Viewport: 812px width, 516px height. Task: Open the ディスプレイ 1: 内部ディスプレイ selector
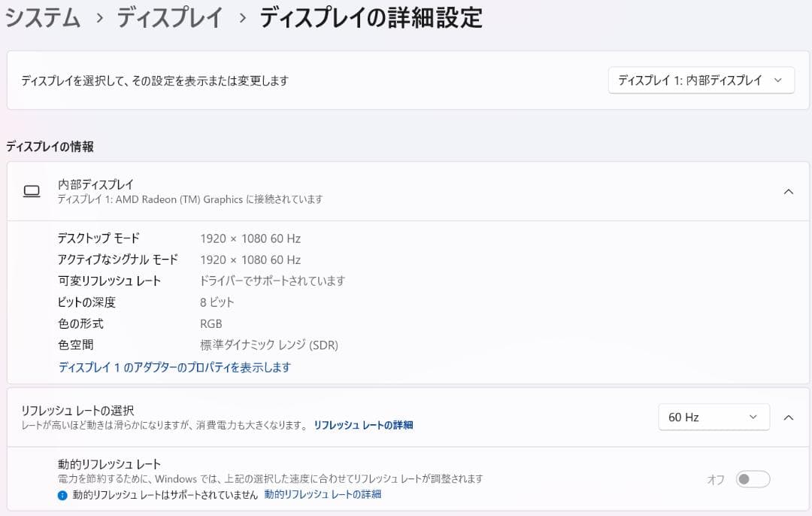700,80
